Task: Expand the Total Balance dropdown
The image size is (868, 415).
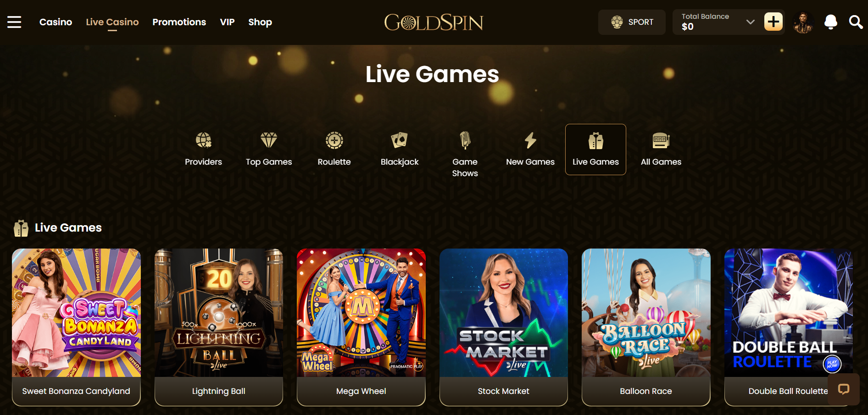Action: [751, 22]
